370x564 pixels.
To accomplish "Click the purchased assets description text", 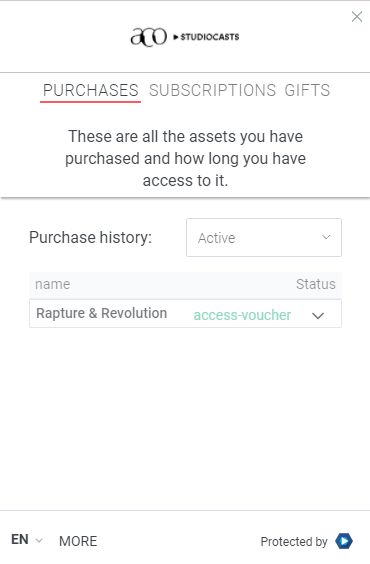I will [x=185, y=158].
